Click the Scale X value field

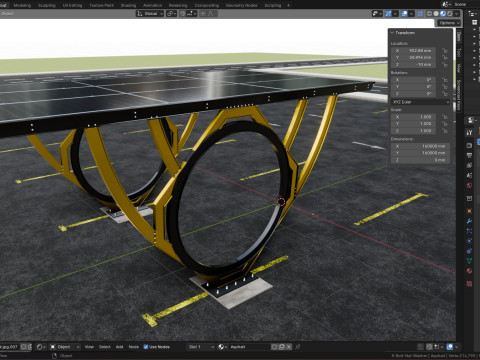point(414,117)
